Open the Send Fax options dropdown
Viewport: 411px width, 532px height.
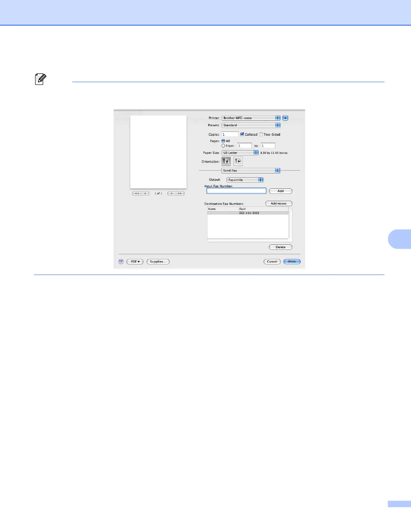tap(251, 171)
